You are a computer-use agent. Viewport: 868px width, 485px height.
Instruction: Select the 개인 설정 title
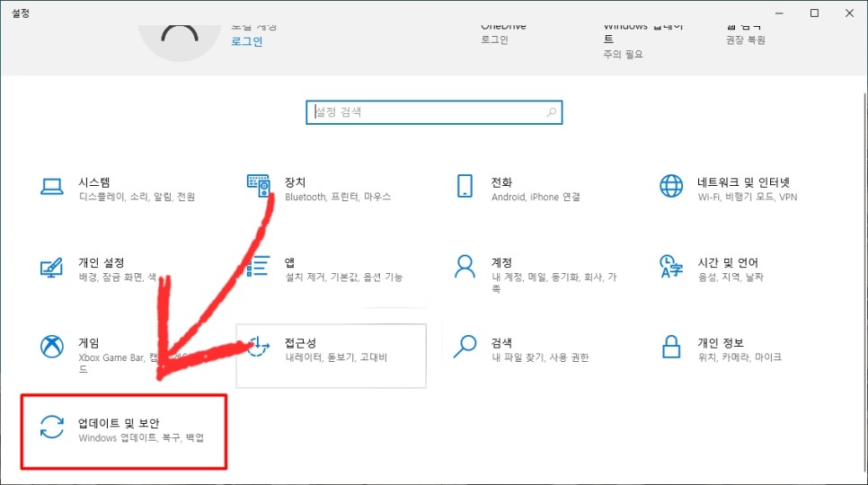click(102, 262)
